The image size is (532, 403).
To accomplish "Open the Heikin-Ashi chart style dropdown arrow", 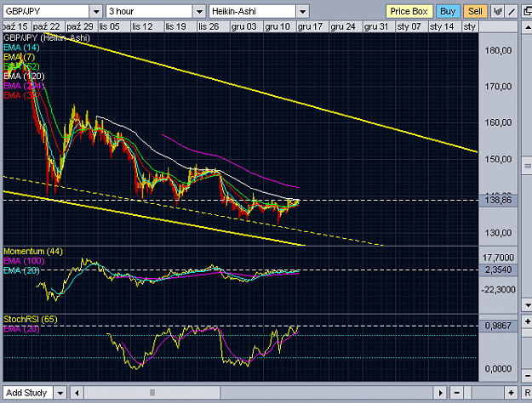I will [x=302, y=12].
